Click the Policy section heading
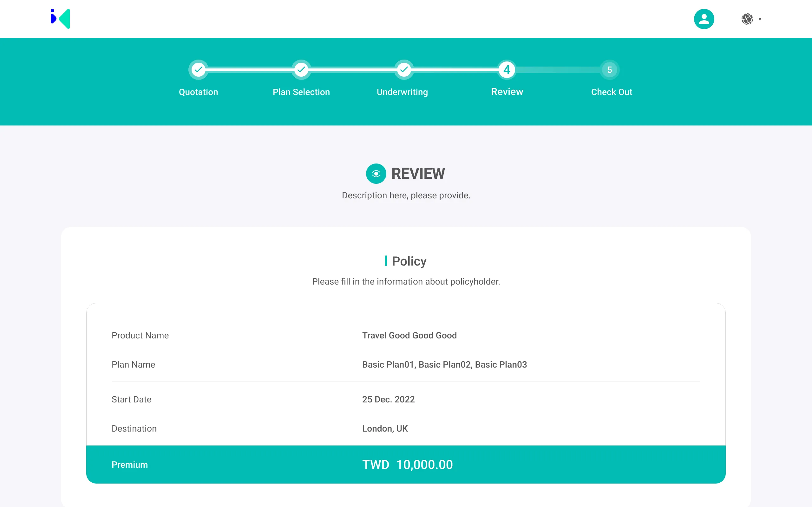 [409, 261]
